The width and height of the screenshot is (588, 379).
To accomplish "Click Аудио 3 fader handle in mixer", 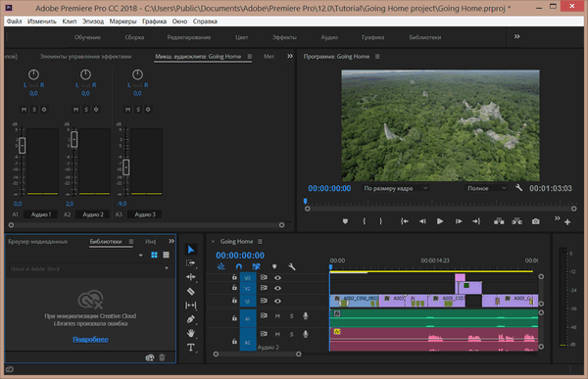I will 126,167.
